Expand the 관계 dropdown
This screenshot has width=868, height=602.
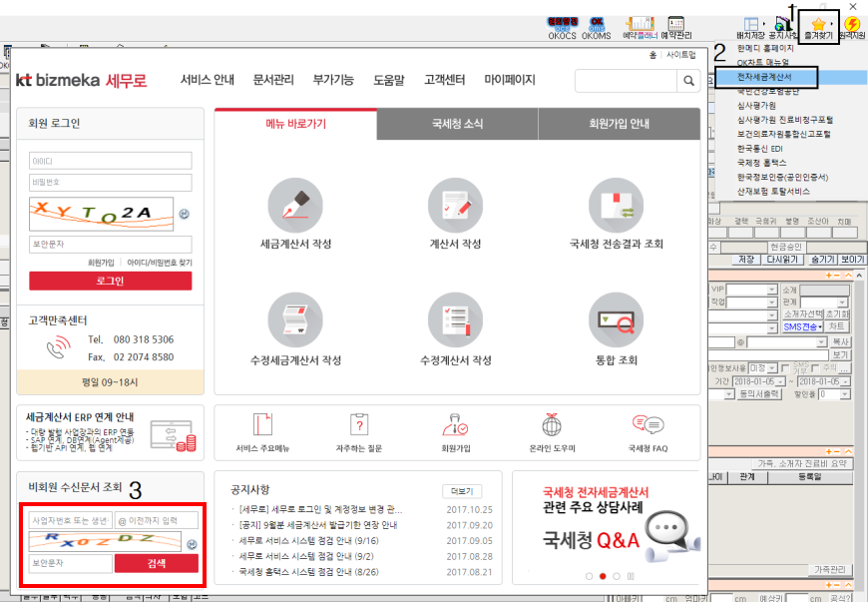pos(842,301)
